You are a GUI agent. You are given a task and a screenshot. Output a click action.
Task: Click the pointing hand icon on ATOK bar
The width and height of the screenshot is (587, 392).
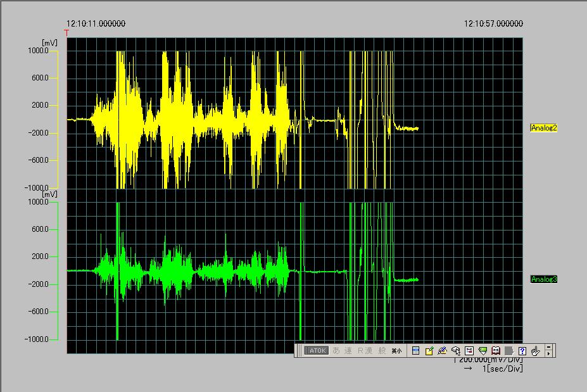536,351
